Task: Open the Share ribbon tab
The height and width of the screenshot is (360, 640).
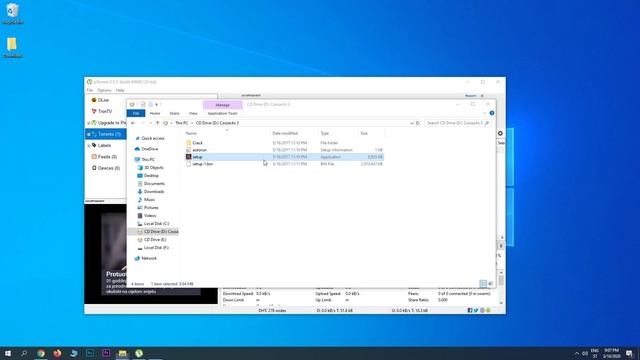Action: [174, 113]
